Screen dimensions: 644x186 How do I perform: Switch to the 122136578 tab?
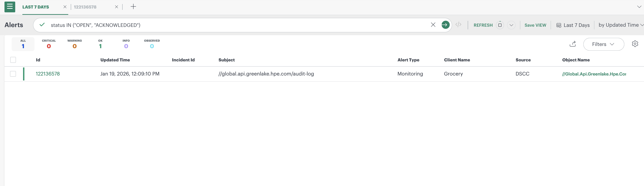click(x=85, y=7)
